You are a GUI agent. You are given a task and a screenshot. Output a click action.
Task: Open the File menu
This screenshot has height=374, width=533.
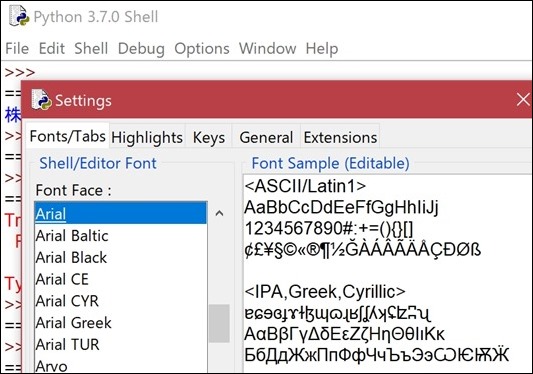(17, 48)
